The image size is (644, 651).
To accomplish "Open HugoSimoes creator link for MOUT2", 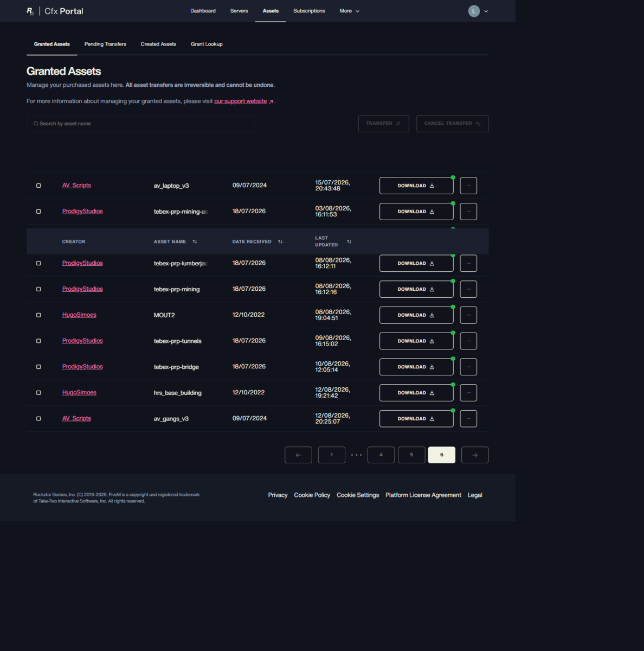I will tap(79, 315).
